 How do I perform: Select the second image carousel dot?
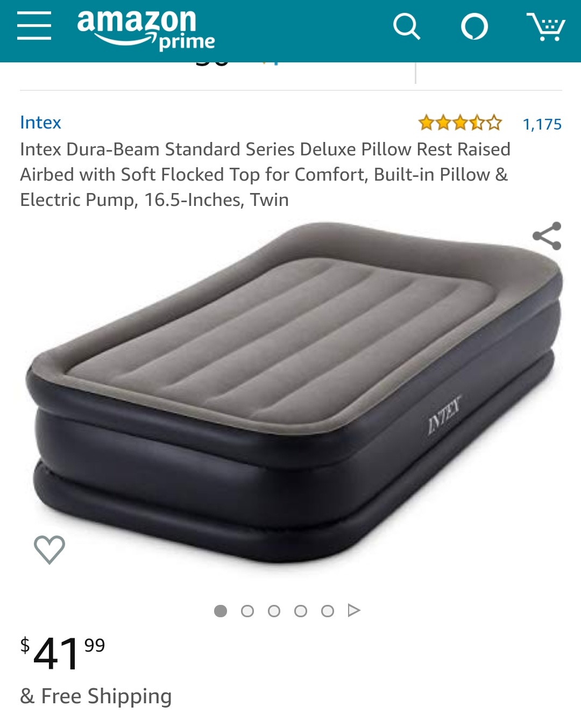[x=247, y=611]
